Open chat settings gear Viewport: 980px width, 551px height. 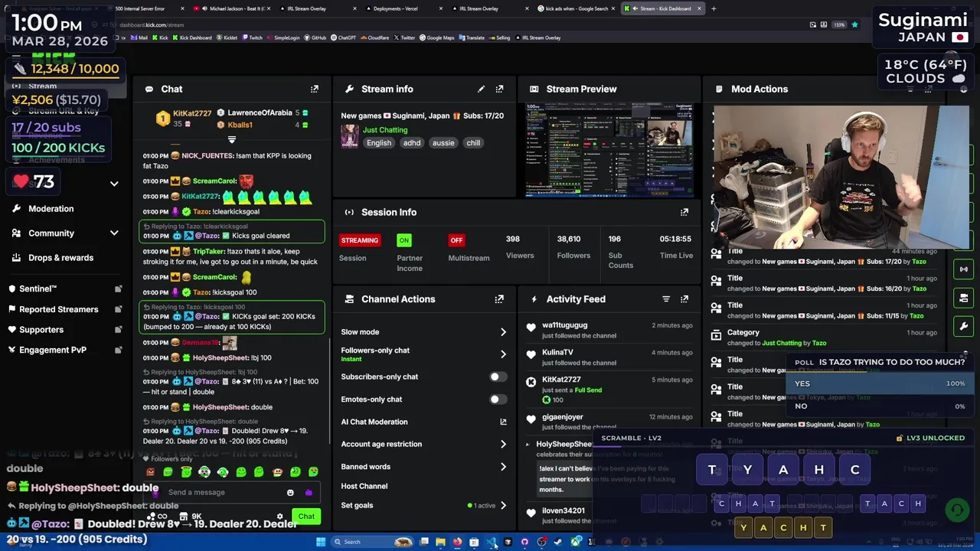pyautogui.click(x=280, y=517)
